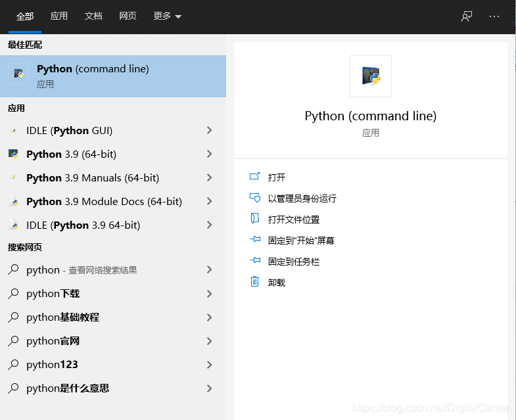516x420 pixels.
Task: Open the feedback person icon in header
Action: (466, 16)
